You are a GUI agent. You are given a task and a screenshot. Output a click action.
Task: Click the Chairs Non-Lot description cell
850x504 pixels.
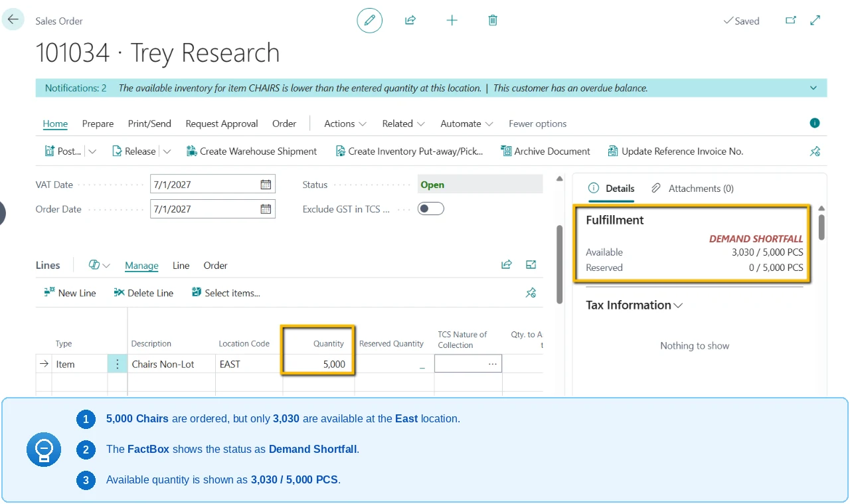tap(171, 364)
